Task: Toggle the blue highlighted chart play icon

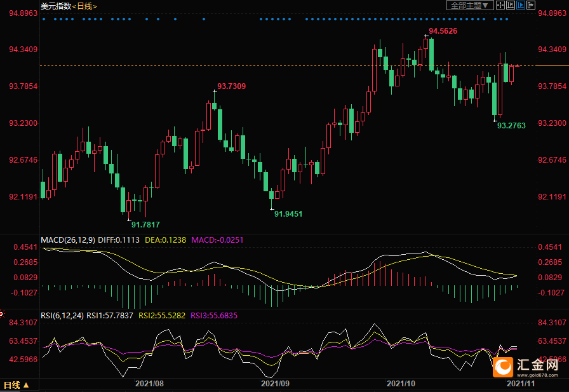Action: [520, 5]
